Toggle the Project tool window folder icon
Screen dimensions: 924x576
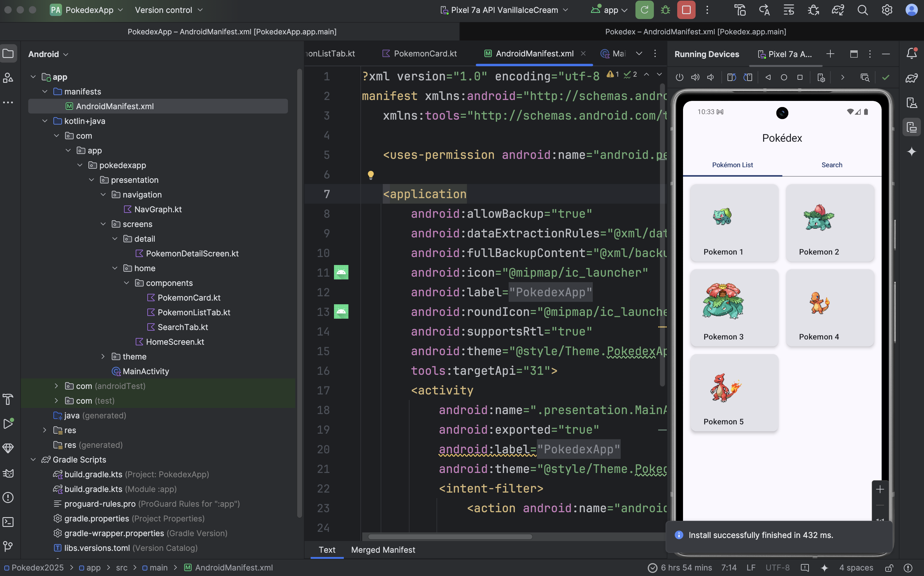(8, 53)
